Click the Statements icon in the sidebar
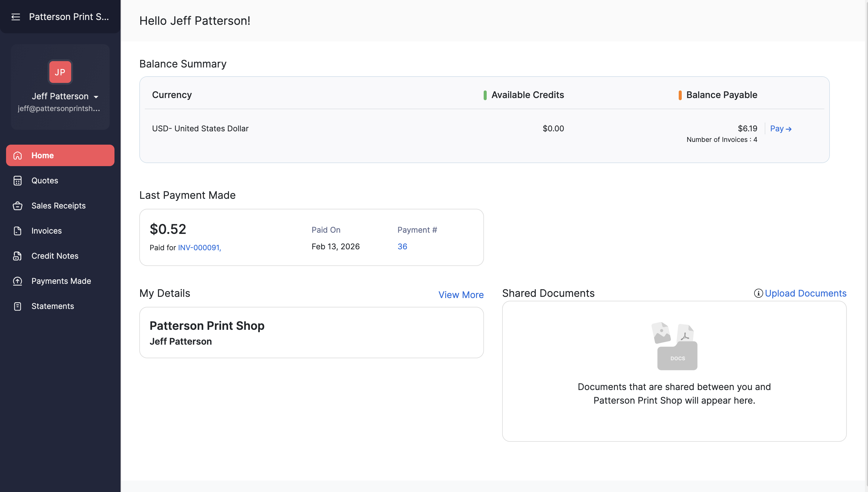Viewport: 868px width, 492px height. (x=18, y=306)
